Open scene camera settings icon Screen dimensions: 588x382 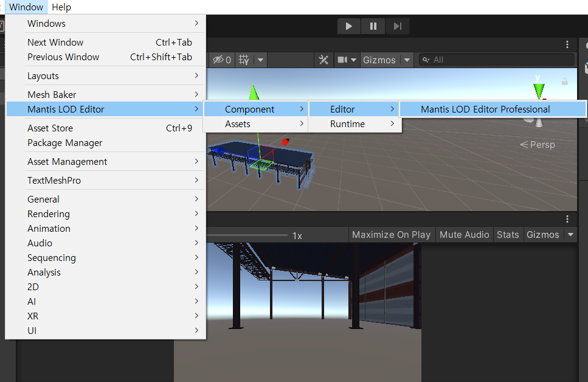(x=343, y=60)
